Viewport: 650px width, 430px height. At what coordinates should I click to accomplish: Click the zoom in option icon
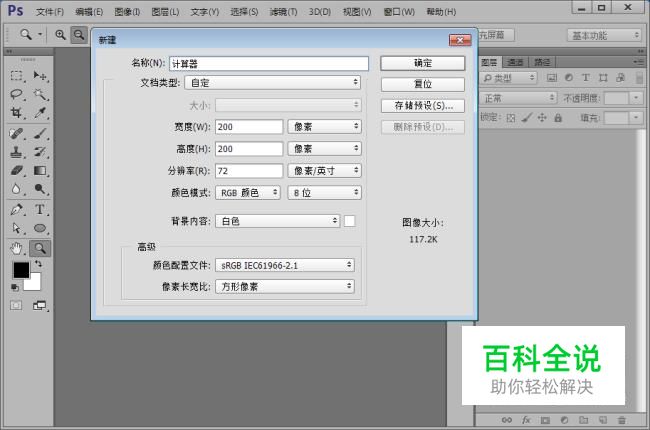click(x=61, y=35)
